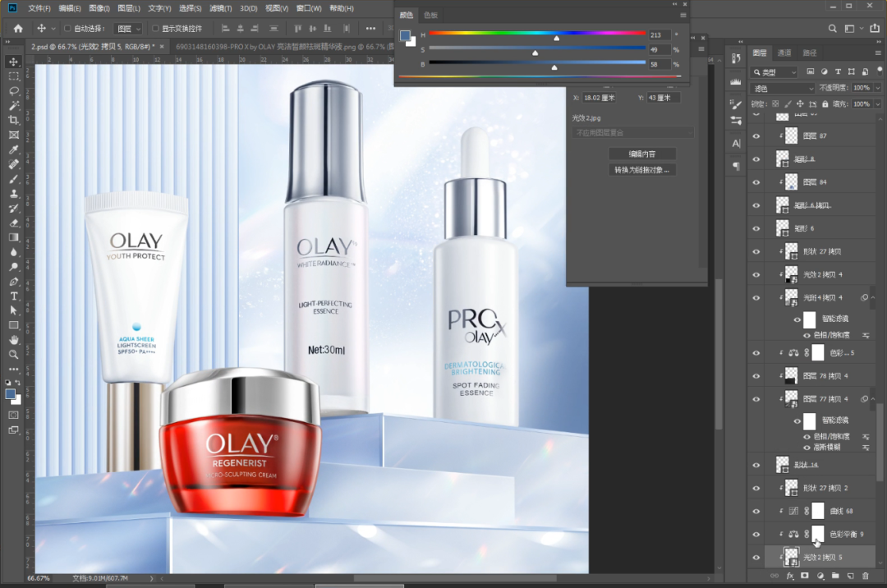Open the 类型 layer filter dropdown
This screenshot has height=588, width=887.
pyautogui.click(x=774, y=71)
